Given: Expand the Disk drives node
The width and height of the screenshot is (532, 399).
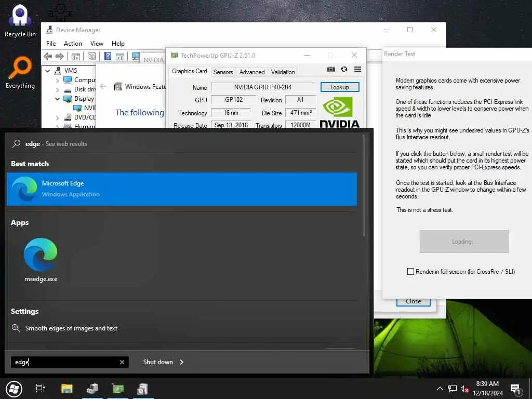Looking at the screenshot, I should click(x=57, y=90).
